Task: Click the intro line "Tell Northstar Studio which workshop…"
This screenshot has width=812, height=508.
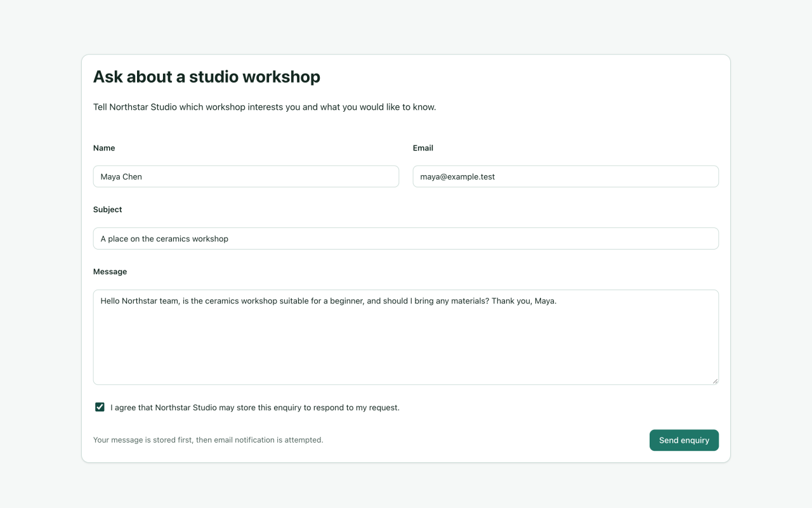Action: [x=265, y=107]
